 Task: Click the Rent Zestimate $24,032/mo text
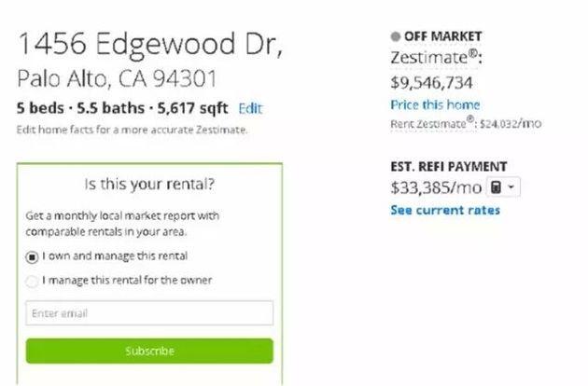click(x=466, y=123)
